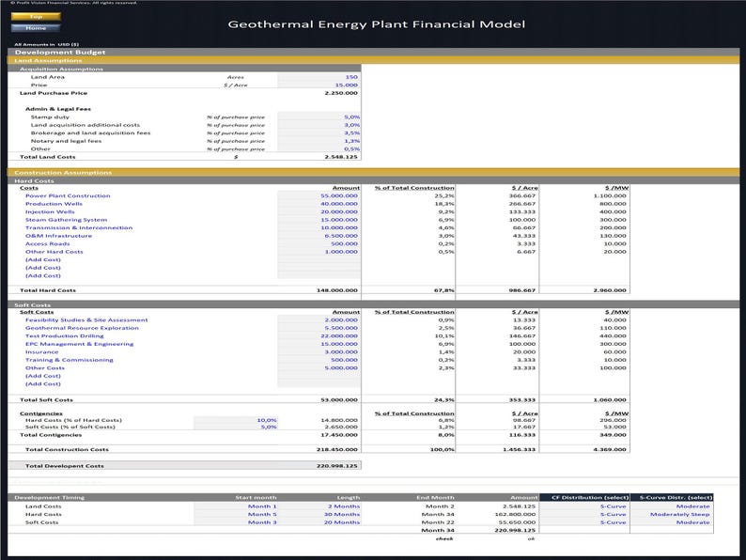Open Soft Costs CF Distribution S-Curve selector
Screen dimensions: 746x560
(x=584, y=522)
